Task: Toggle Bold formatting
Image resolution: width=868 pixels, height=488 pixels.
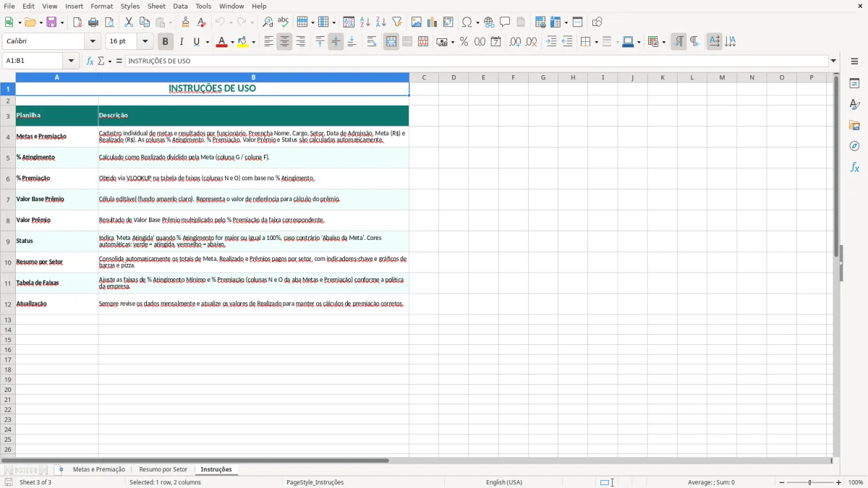Action: click(165, 42)
